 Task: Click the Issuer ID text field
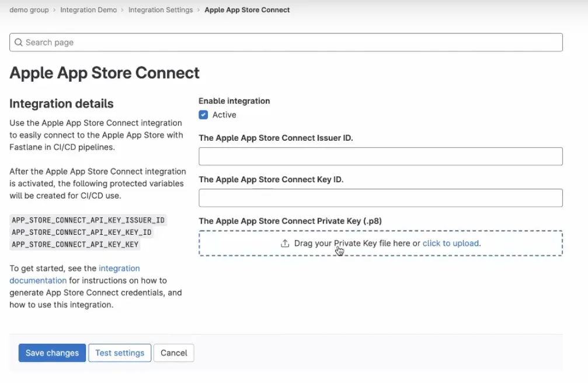[x=380, y=156]
